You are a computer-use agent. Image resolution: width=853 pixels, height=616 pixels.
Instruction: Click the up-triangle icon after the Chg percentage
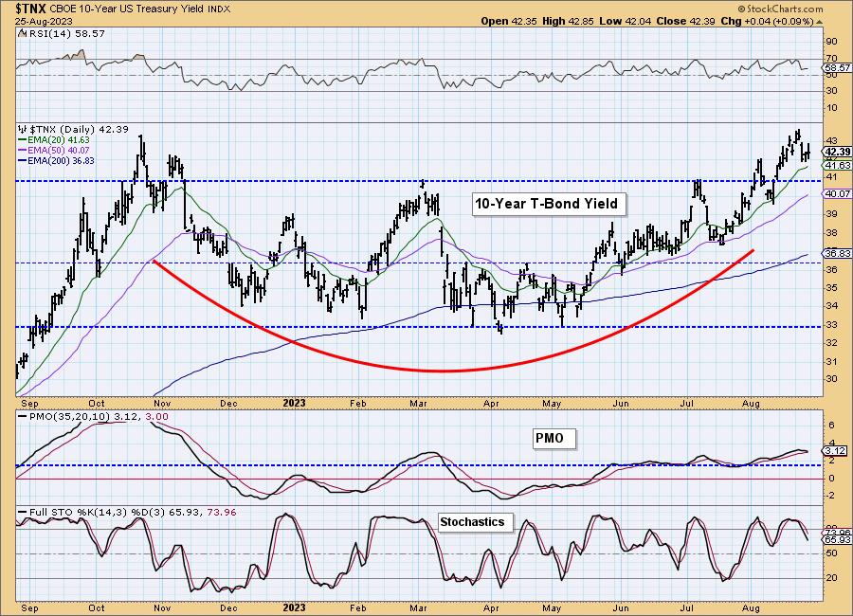[x=819, y=22]
